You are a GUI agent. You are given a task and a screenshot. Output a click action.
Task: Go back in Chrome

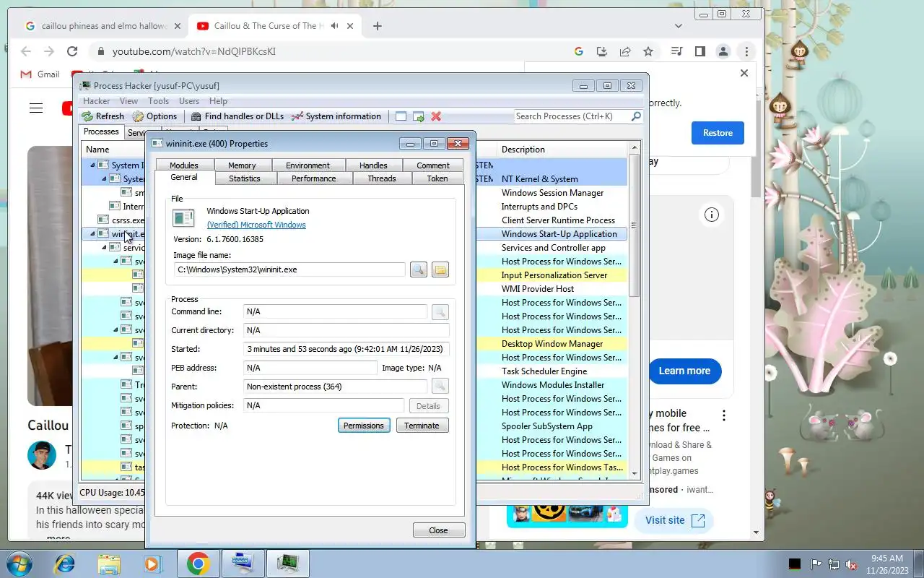click(26, 51)
